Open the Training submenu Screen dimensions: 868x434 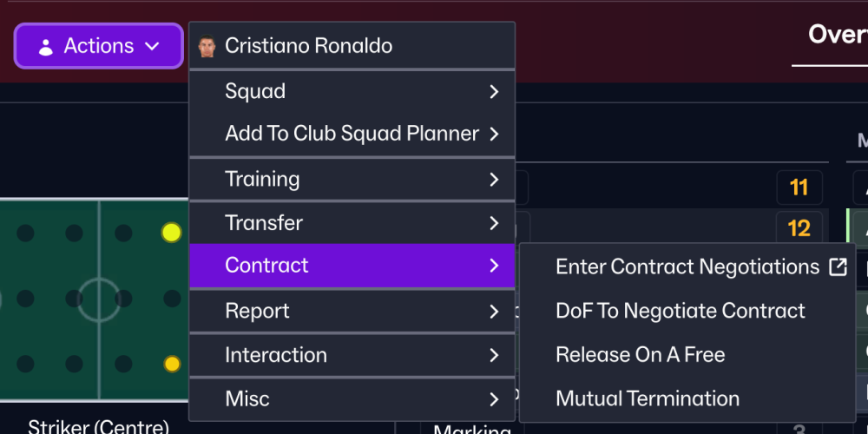point(262,179)
